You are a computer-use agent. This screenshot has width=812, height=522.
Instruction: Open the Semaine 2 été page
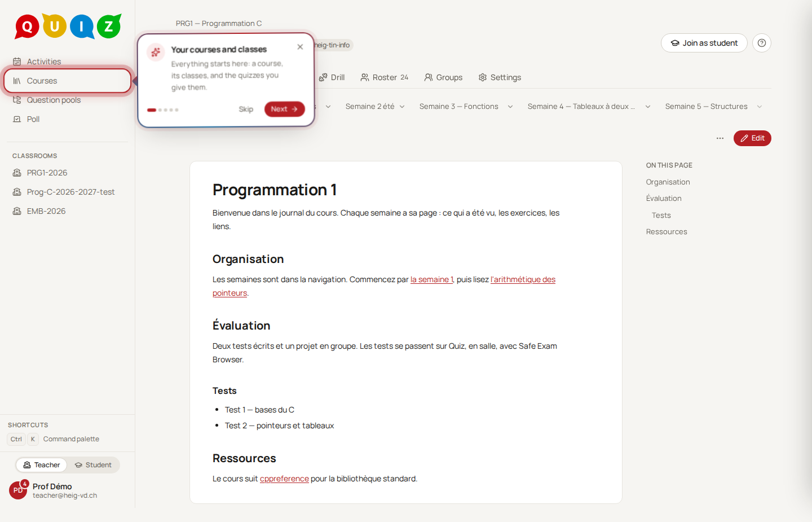coord(370,107)
